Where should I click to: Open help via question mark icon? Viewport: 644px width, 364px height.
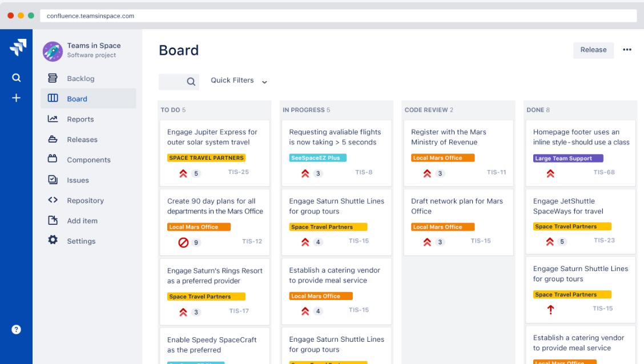click(x=16, y=330)
